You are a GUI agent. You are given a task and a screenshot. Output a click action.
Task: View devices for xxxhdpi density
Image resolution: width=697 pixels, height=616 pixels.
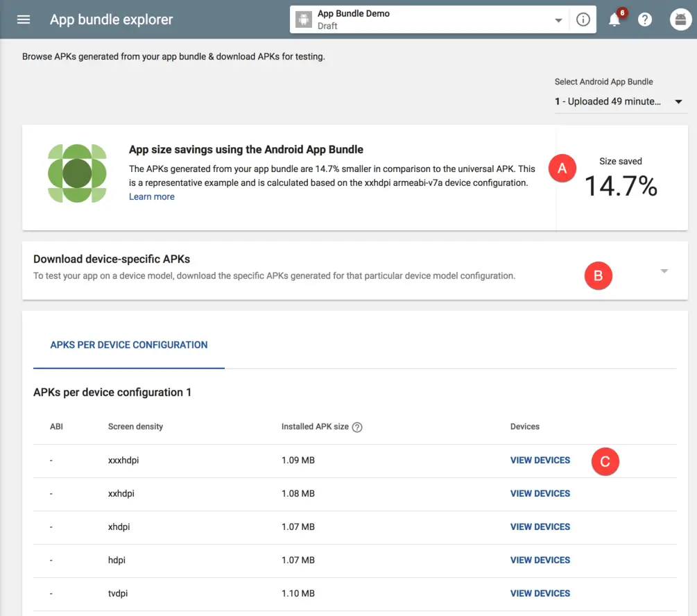click(x=540, y=461)
